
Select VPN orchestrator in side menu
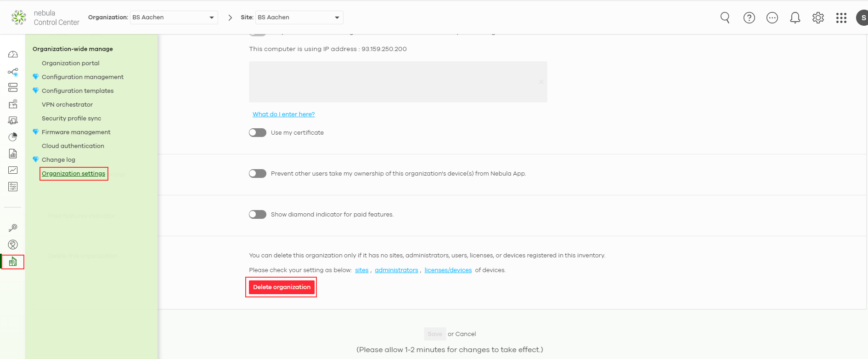pyautogui.click(x=67, y=105)
